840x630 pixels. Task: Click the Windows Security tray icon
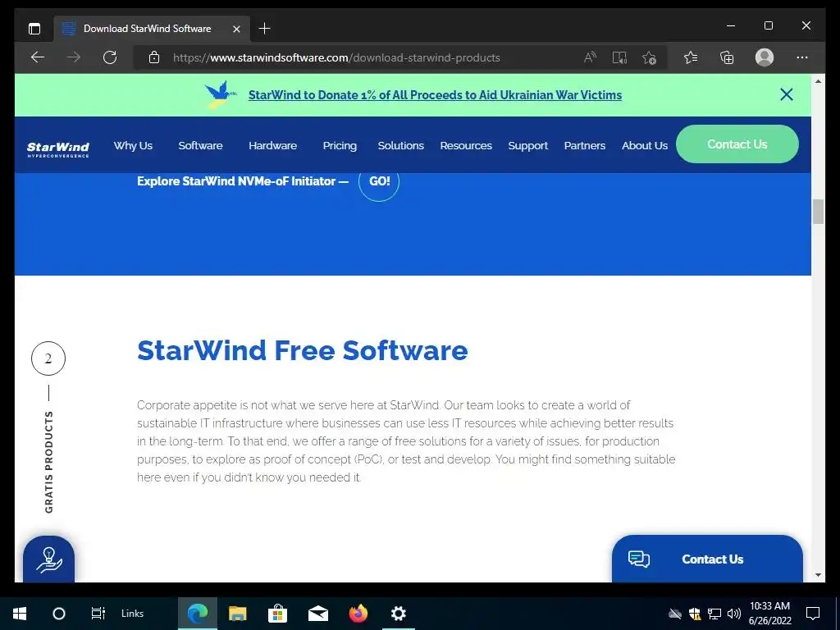[x=695, y=614]
